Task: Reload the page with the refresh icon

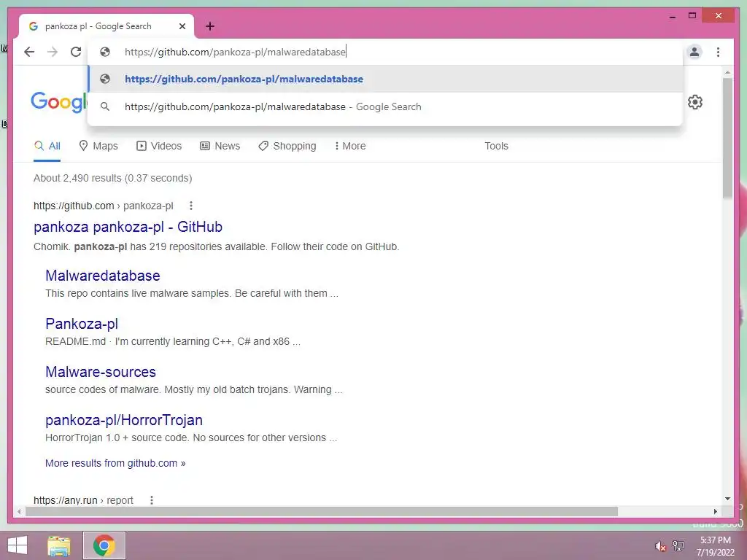Action: (x=76, y=52)
